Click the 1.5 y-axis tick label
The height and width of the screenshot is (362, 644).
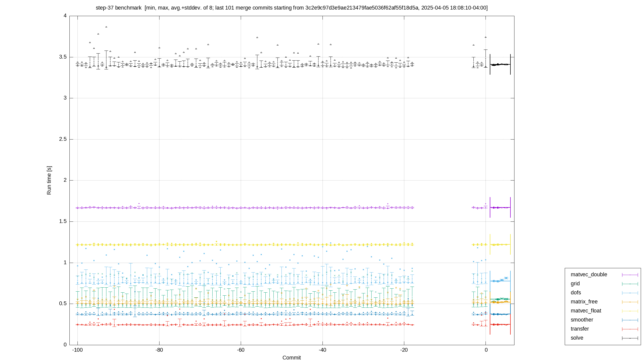pos(63,221)
